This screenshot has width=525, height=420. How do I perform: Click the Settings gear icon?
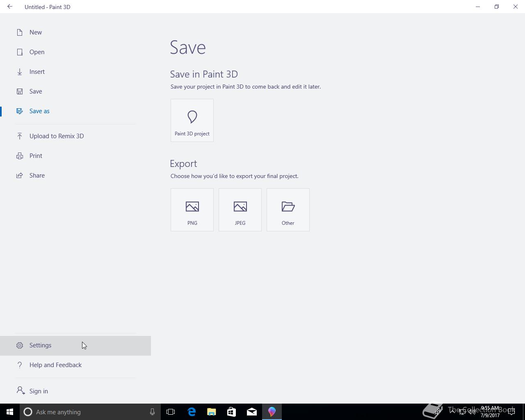click(x=20, y=345)
